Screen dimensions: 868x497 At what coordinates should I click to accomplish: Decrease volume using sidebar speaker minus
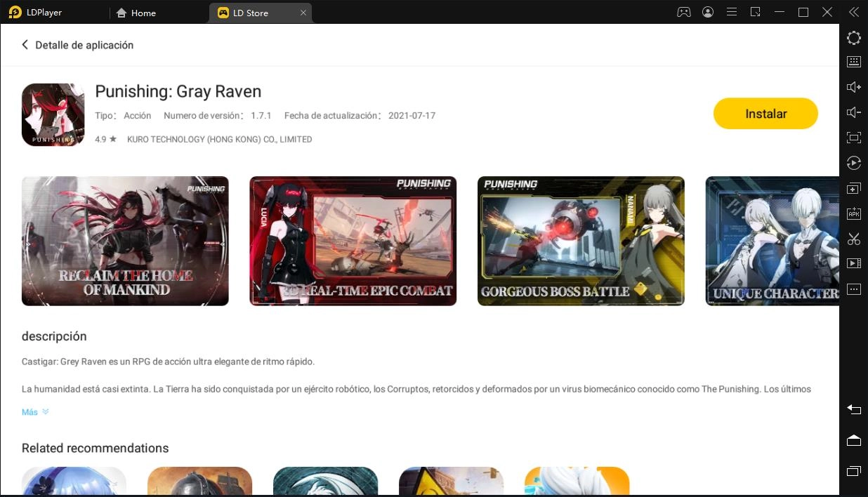[x=853, y=112]
